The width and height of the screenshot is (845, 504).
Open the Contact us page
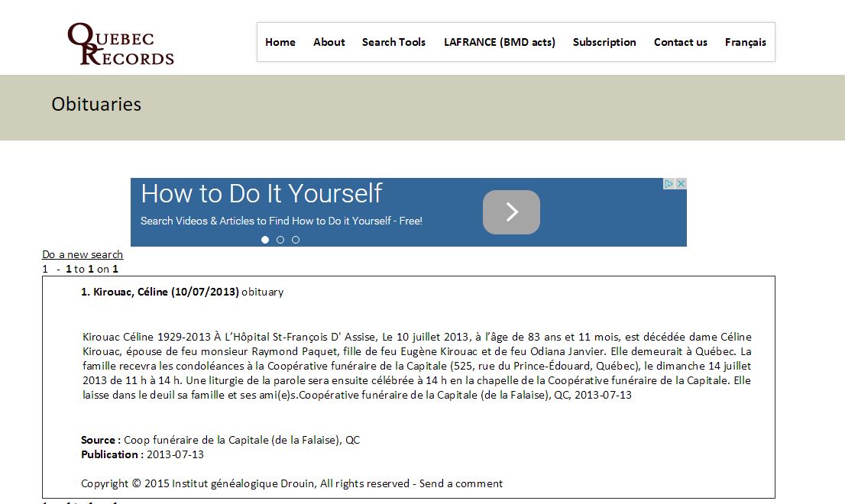[x=681, y=42]
